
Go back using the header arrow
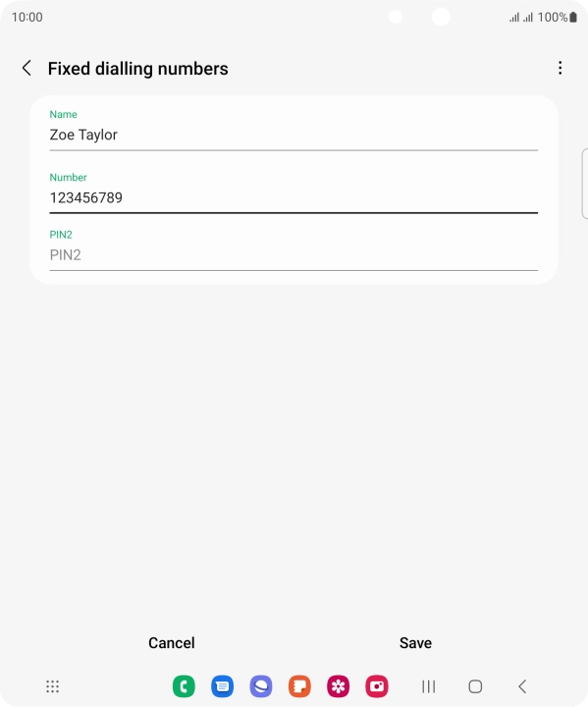tap(27, 68)
